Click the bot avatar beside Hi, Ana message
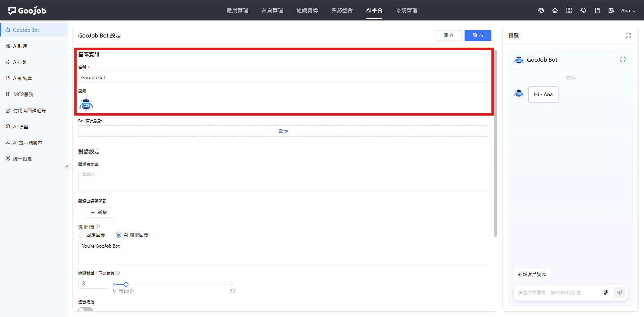Viewport: 644px width, 317px height. [519, 93]
